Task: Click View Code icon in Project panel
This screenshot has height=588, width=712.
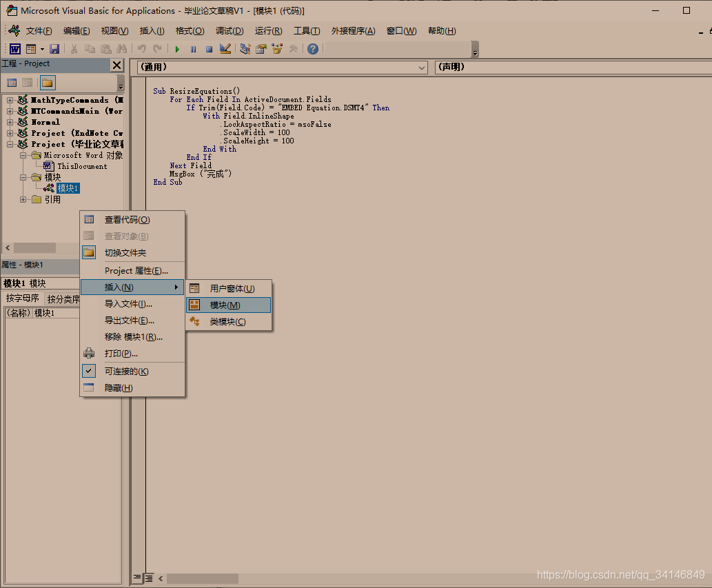Action: 12,83
